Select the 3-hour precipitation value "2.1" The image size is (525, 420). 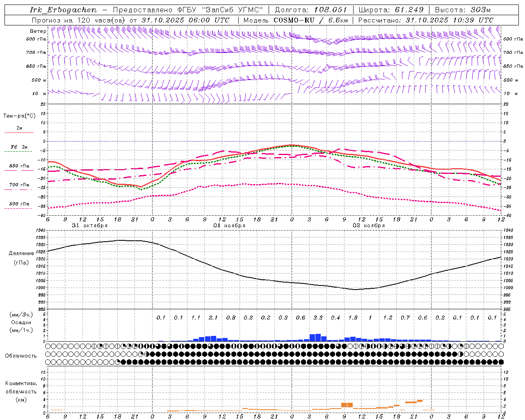coord(213,317)
